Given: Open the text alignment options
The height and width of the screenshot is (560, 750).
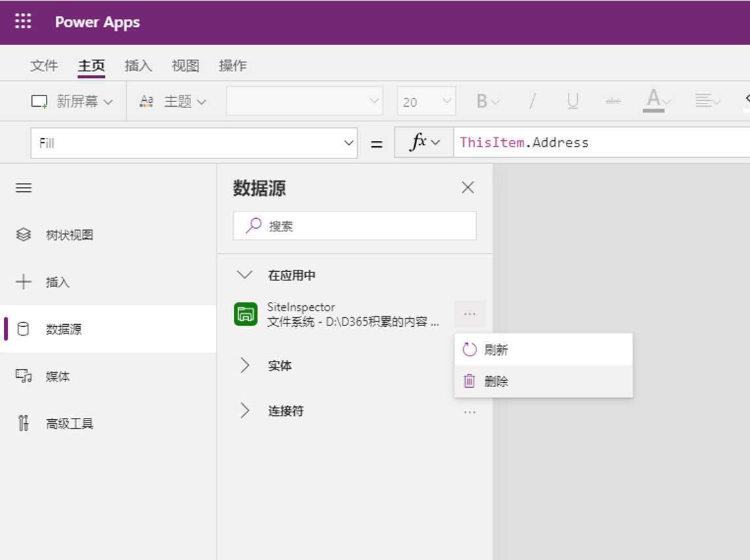Looking at the screenshot, I should point(707,101).
